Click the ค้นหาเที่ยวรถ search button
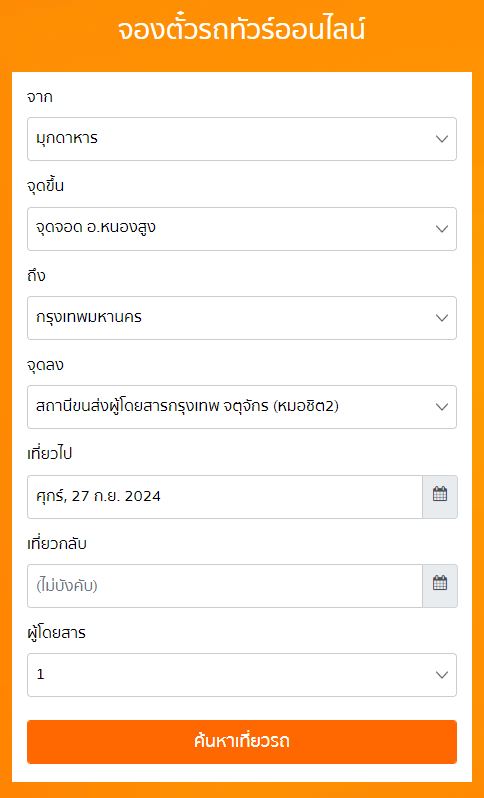 242,742
